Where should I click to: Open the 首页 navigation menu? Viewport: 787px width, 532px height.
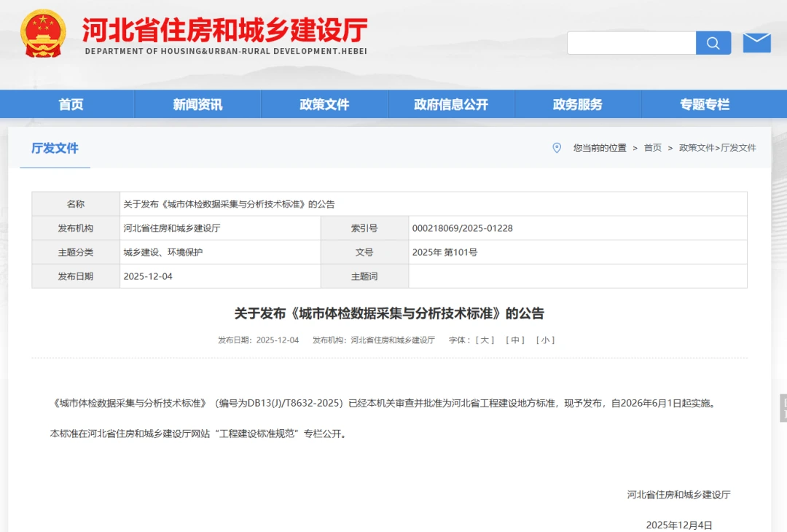click(x=71, y=104)
